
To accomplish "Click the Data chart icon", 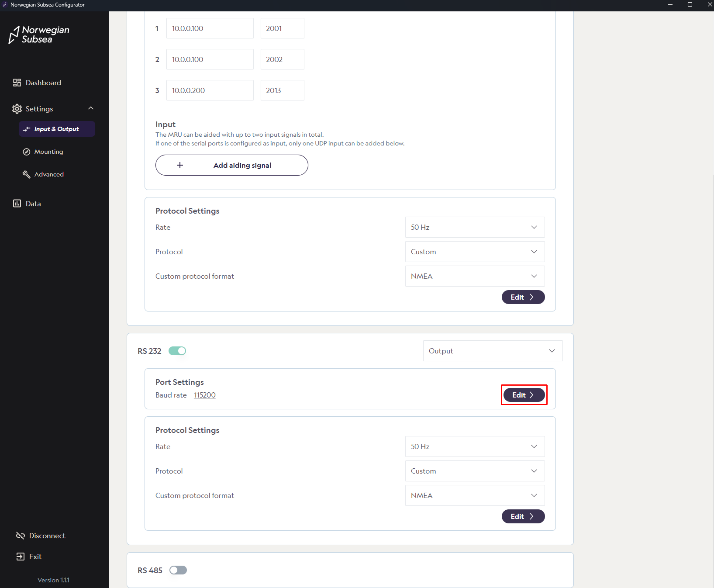I will tap(17, 204).
